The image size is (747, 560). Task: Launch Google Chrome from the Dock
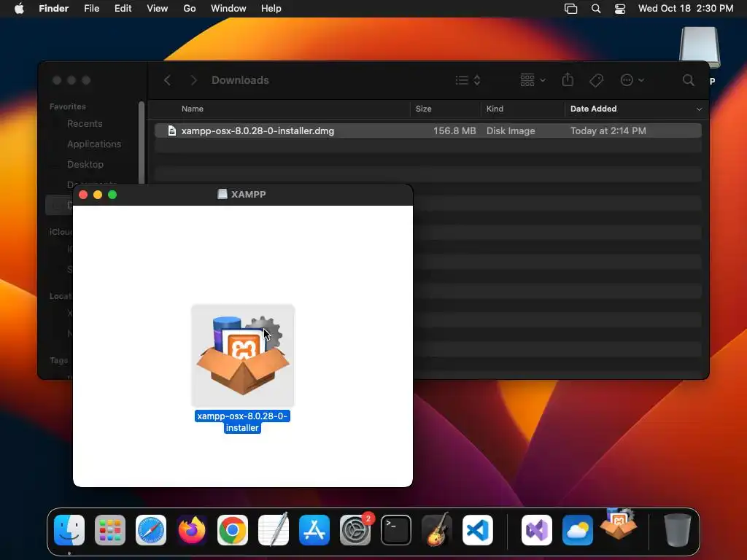point(233,530)
